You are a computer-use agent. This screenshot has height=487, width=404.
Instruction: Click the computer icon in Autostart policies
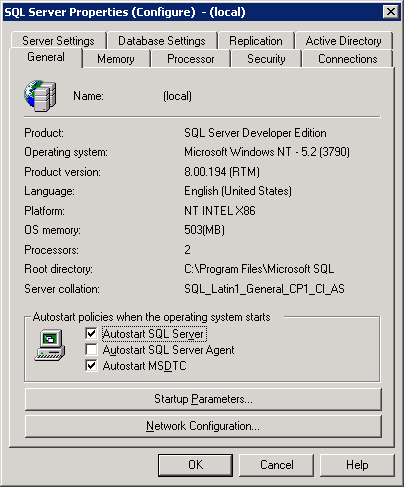pyautogui.click(x=50, y=345)
